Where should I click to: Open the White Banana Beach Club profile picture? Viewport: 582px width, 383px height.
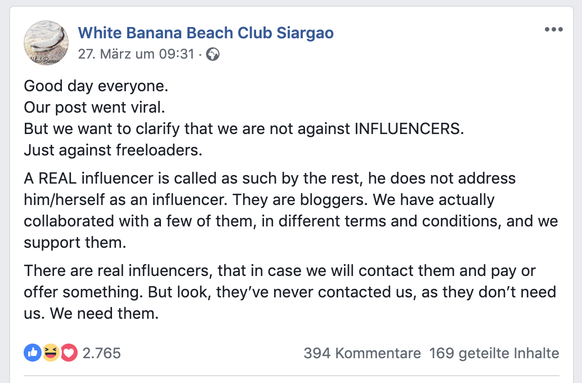click(46, 43)
